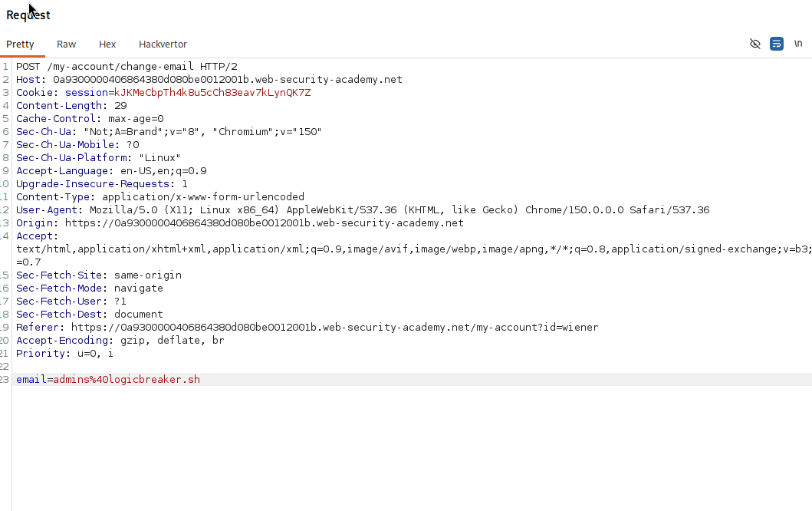Click the Sec-Ch-Ua header line
The width and height of the screenshot is (812, 511).
pos(169,132)
